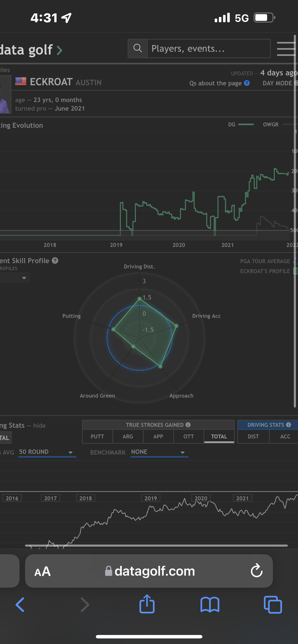
Task: Tap the Driving Acc point on the radar chart
Action: point(176,326)
